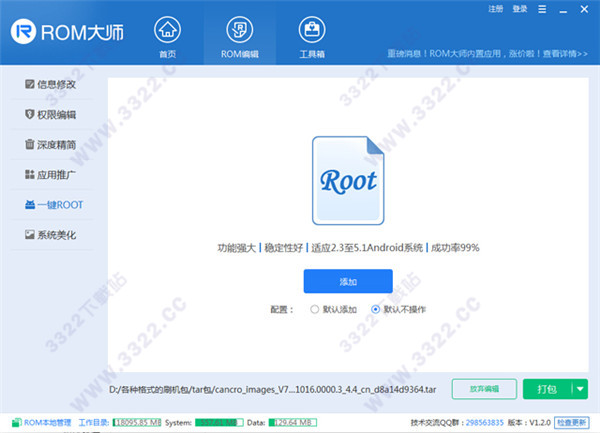Click the 权限编辑 shield icon
The height and width of the screenshot is (433, 600).
[29, 114]
